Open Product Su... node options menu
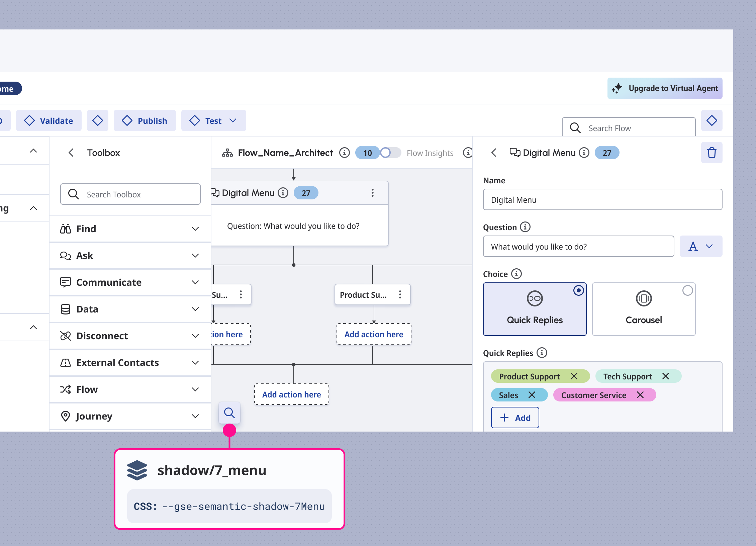Viewport: 756px width, 546px height. tap(400, 294)
